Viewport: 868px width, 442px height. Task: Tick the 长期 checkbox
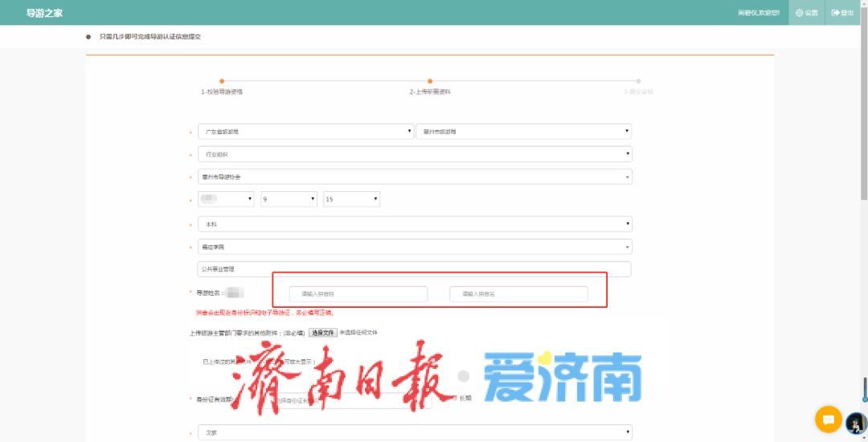click(455, 398)
